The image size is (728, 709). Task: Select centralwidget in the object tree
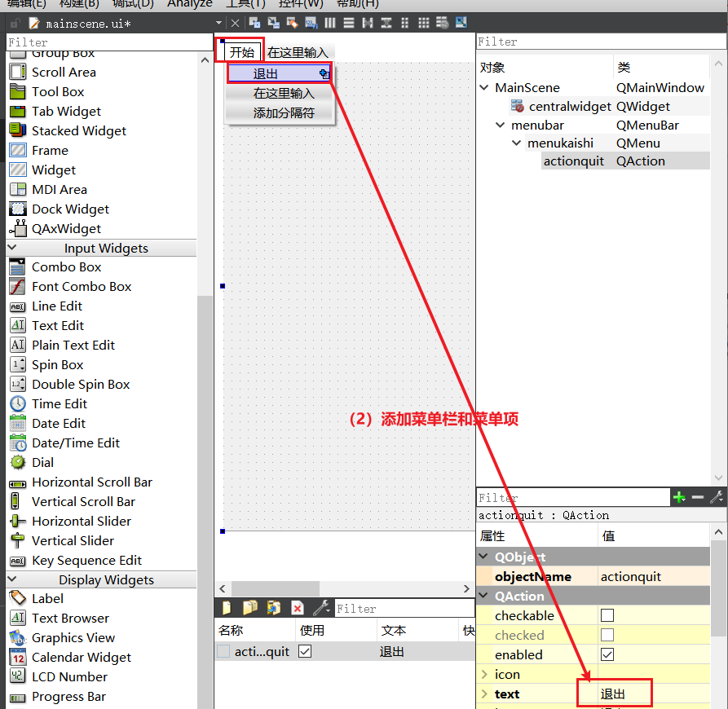coord(570,106)
